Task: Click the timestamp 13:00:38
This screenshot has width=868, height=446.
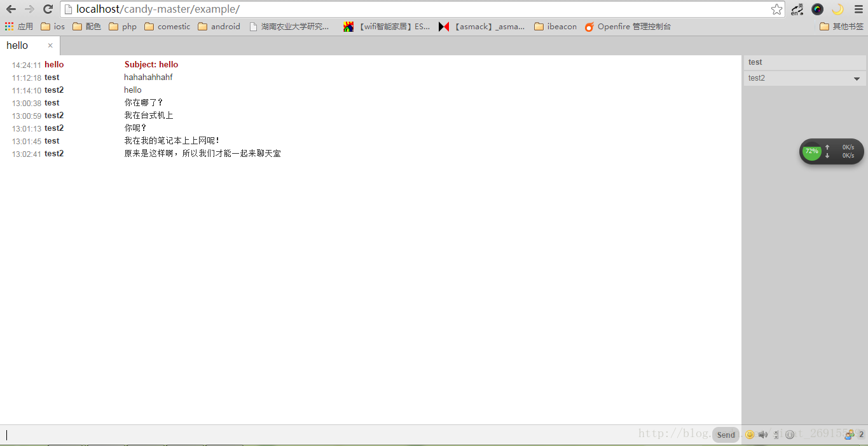Action: pyautogui.click(x=27, y=104)
